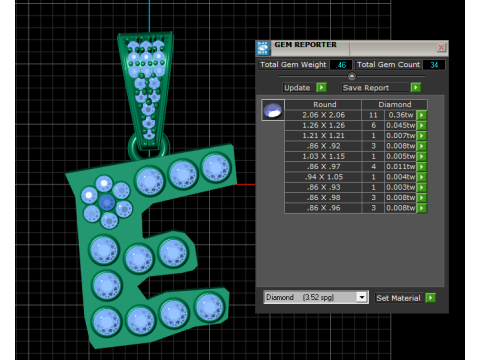Collapse panel using the round arrow handle

pos(352,76)
